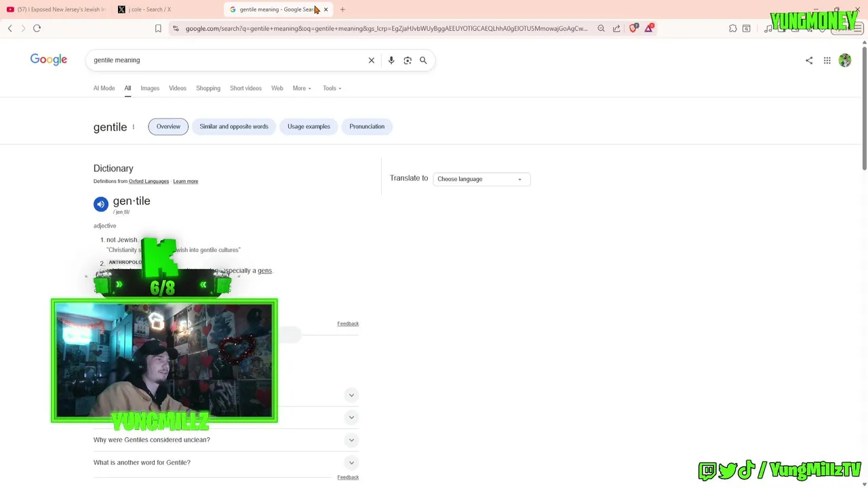Switch to Short videos results
868x488 pixels.
tap(245, 88)
